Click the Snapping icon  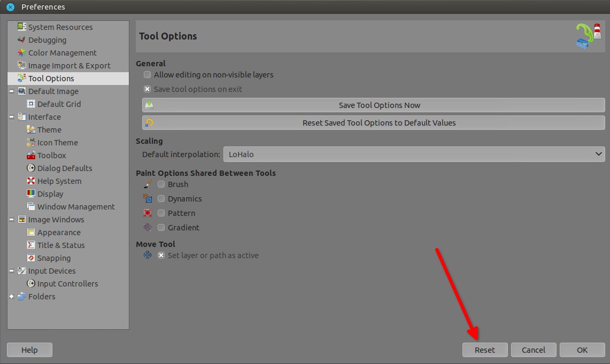pos(30,258)
